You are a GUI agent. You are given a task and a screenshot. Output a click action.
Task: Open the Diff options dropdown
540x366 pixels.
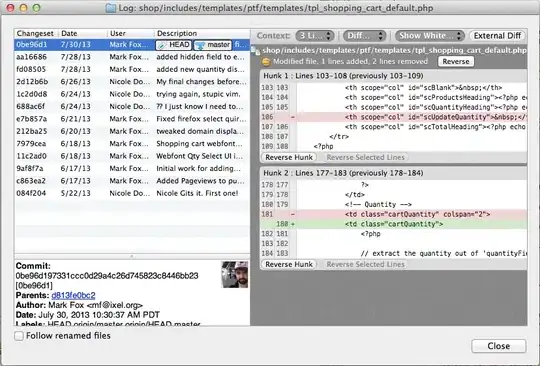[364, 36]
